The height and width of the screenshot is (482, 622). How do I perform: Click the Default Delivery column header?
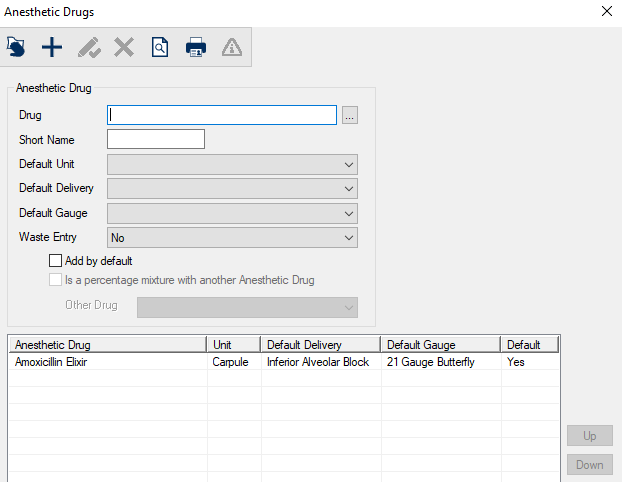(320, 345)
